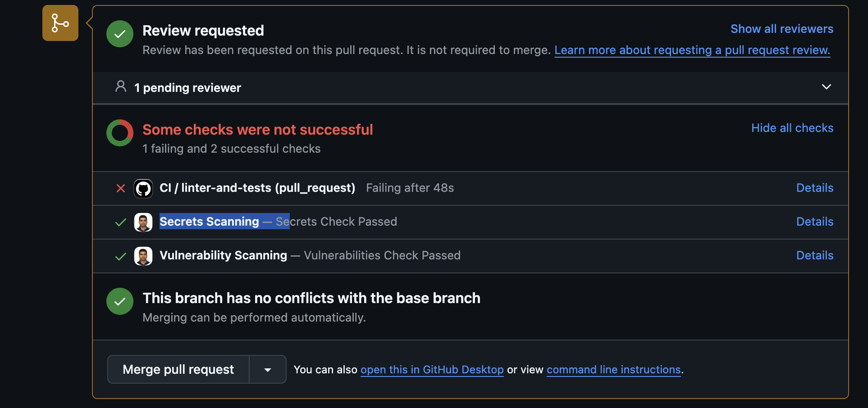
Task: Hide all checks in the checks list
Action: 792,128
